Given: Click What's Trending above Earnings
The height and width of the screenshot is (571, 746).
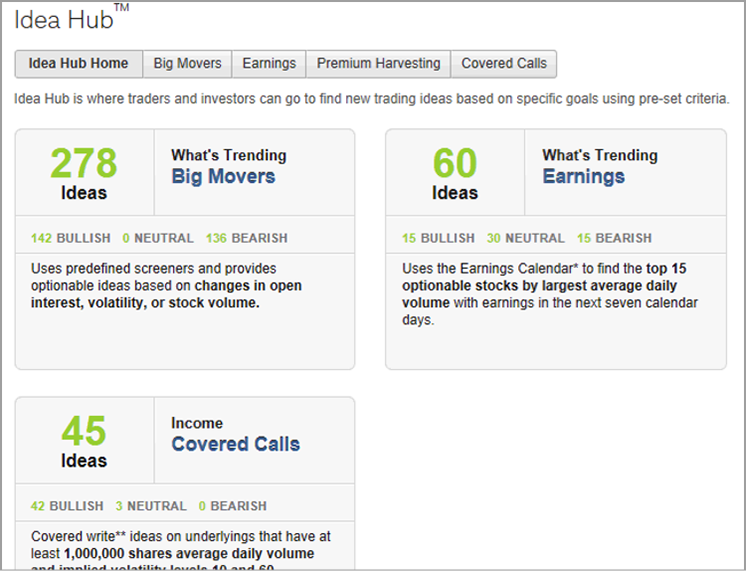Looking at the screenshot, I should coord(600,155).
